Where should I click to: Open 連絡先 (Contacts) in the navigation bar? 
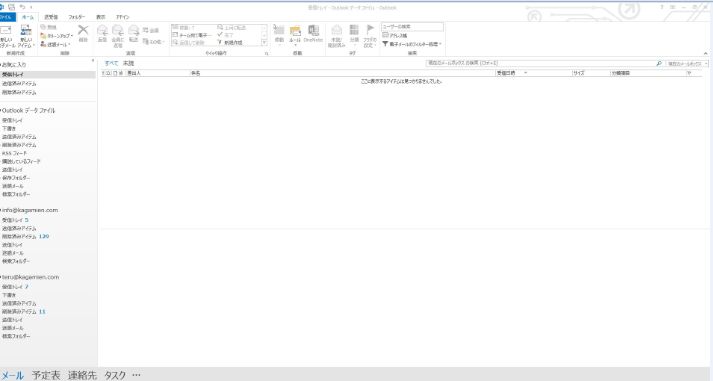[x=82, y=375]
